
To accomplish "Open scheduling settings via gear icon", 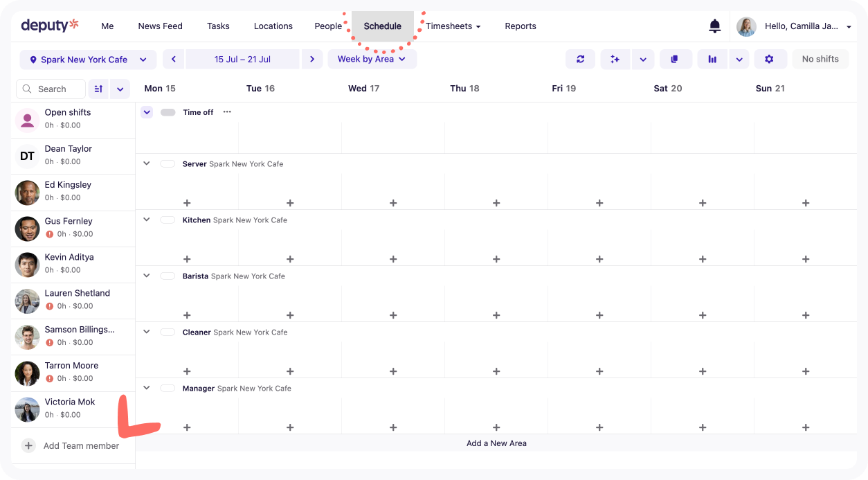I will tap(770, 59).
